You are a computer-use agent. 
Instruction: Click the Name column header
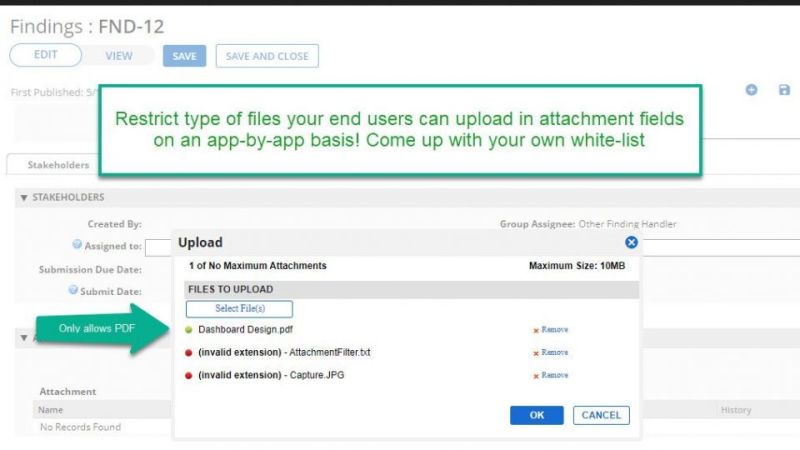(51, 410)
